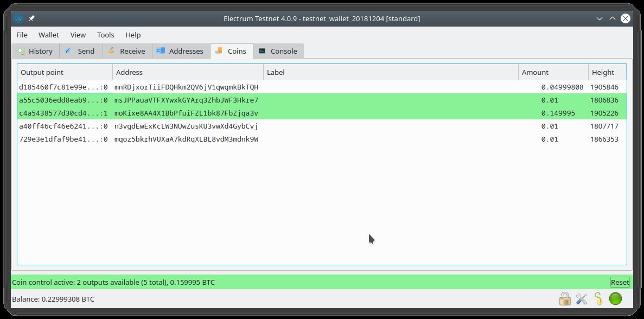The image size is (644, 319).
Task: Open the Receive tab
Action: pos(127,51)
